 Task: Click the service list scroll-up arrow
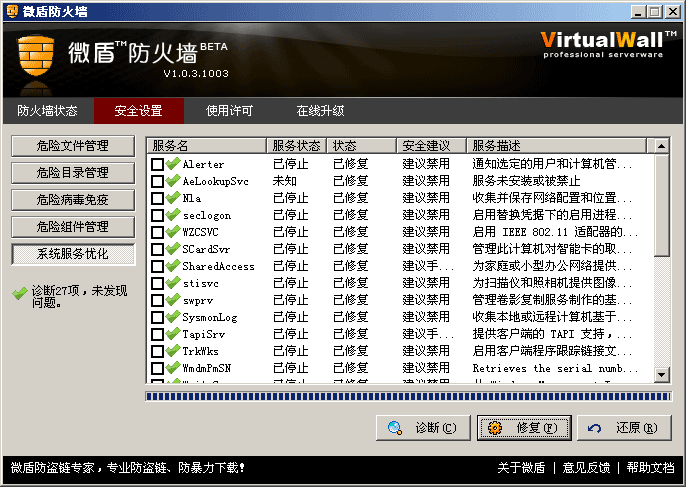[662, 146]
